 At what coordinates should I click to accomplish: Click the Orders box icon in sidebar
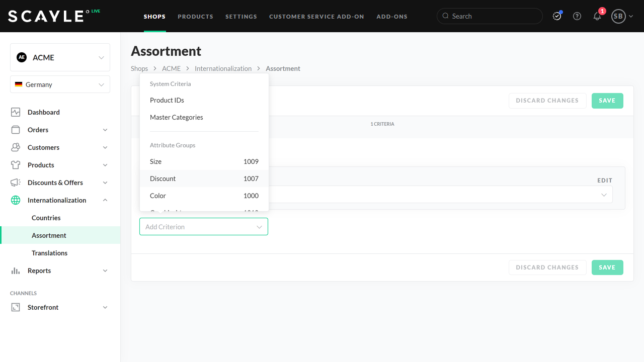(16, 130)
